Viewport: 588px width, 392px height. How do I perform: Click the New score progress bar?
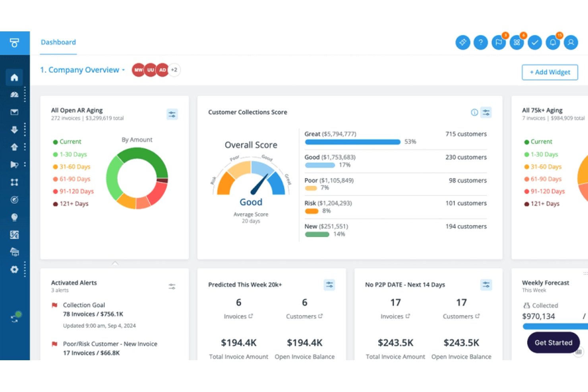tap(317, 234)
